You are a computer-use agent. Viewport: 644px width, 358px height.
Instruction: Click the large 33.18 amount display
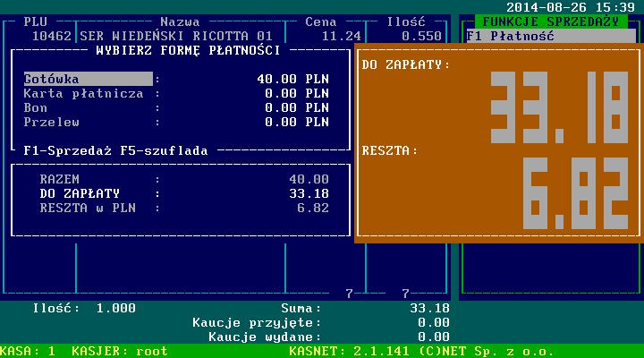point(559,107)
